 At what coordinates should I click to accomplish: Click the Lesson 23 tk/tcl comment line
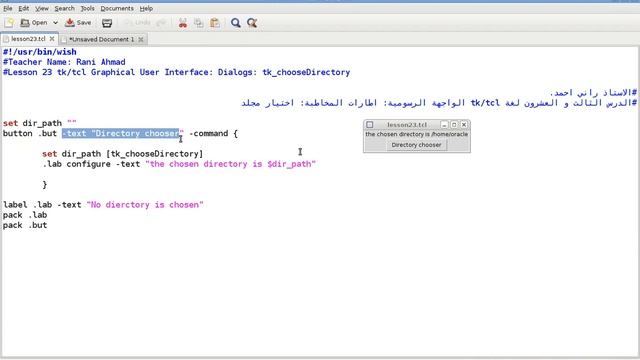click(x=176, y=72)
